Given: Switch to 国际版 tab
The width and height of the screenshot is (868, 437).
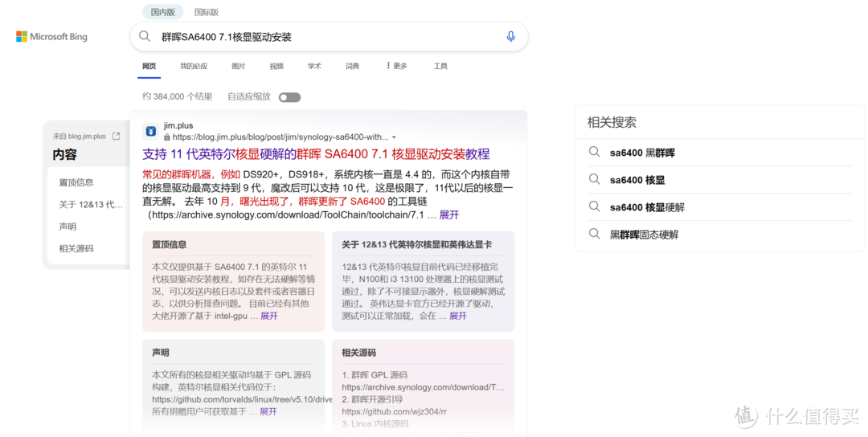Looking at the screenshot, I should [x=207, y=11].
